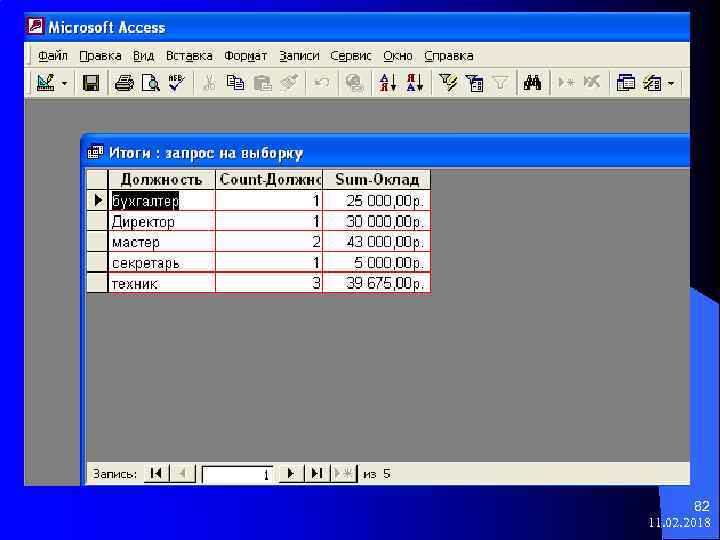This screenshot has height=540, width=720.
Task: Open Find with the binoculars icon
Action: (x=533, y=83)
